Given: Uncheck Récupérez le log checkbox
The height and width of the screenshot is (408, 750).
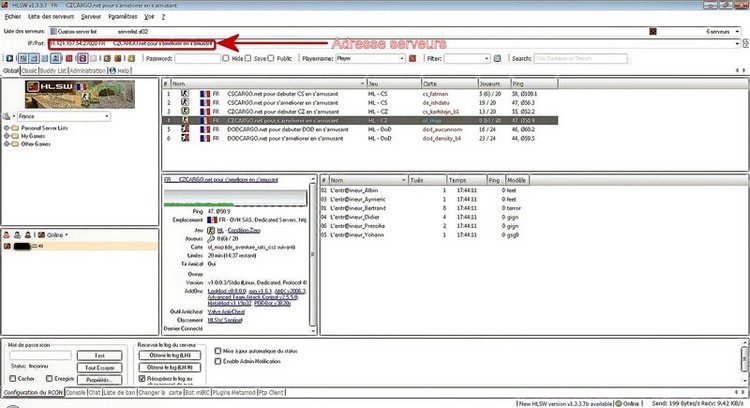Looking at the screenshot, I should [x=142, y=378].
